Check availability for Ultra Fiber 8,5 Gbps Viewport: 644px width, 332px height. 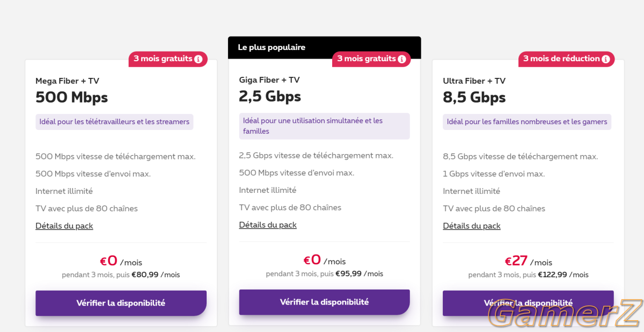(528, 303)
